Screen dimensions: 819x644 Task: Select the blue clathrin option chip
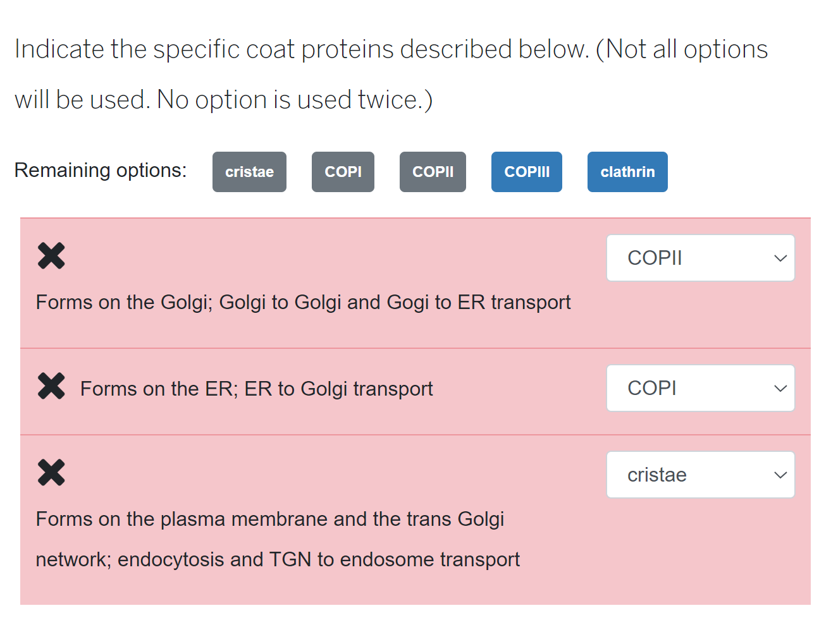(x=627, y=172)
